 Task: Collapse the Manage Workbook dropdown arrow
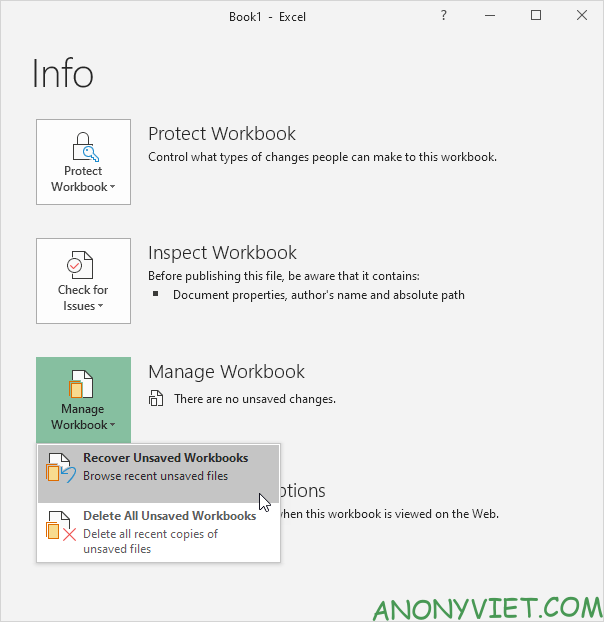click(x=112, y=426)
